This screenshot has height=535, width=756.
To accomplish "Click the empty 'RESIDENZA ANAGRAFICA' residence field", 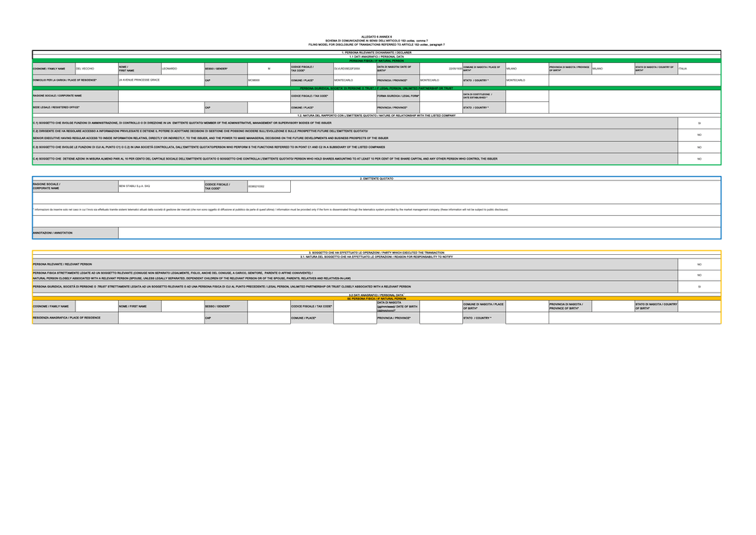I will (x=161, y=318).
